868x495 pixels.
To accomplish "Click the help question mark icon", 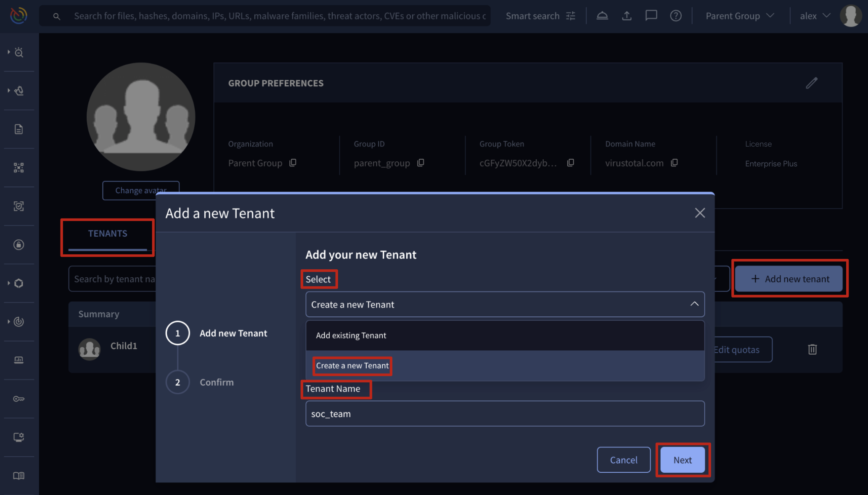I will (676, 16).
